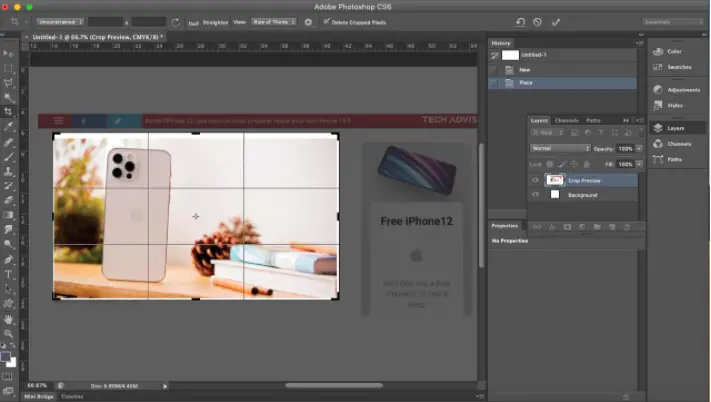Open the Timeline tab
This screenshot has height=402, width=711.
72,397
